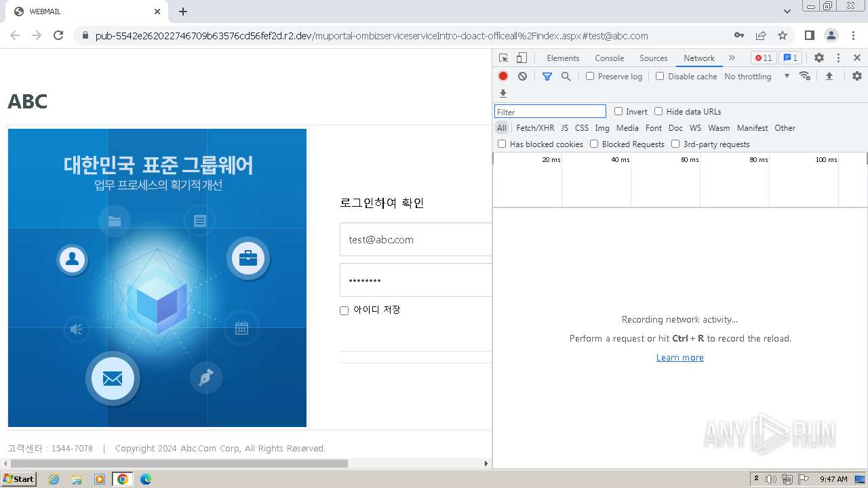
Task: Open network conditions wifi icon
Action: (805, 76)
